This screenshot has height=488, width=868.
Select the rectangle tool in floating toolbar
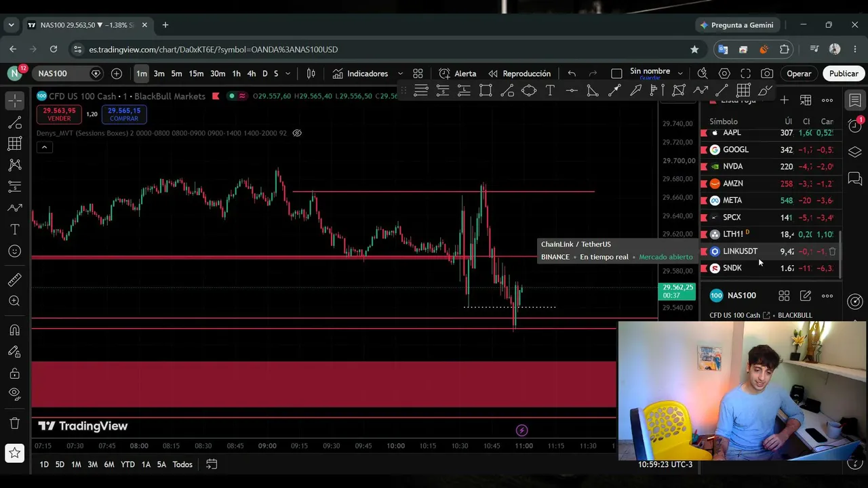(x=486, y=90)
